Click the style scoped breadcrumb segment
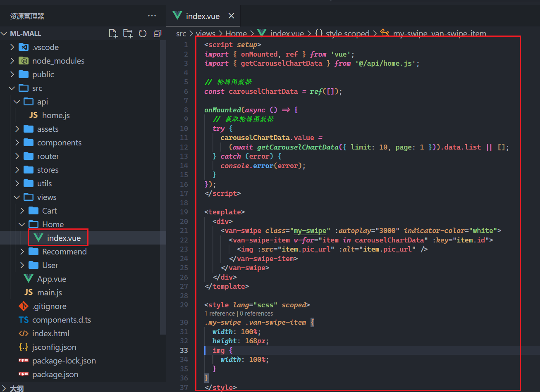 tap(347, 34)
